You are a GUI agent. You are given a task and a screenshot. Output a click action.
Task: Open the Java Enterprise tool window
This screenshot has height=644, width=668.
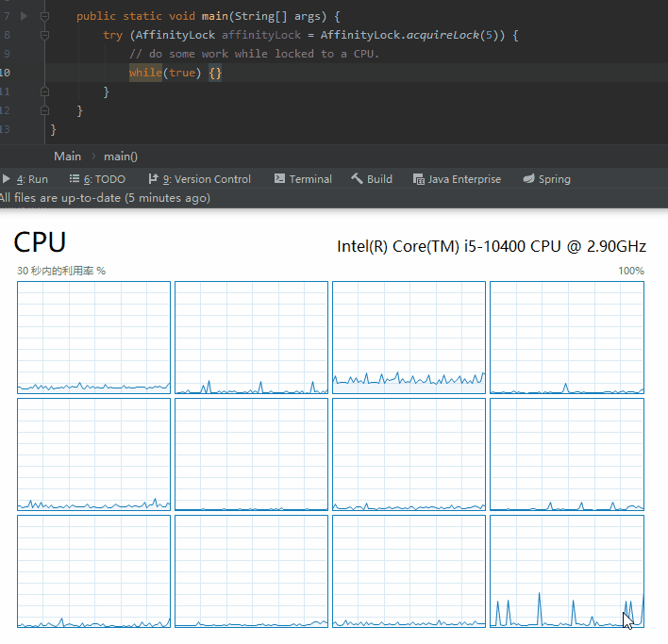[458, 179]
